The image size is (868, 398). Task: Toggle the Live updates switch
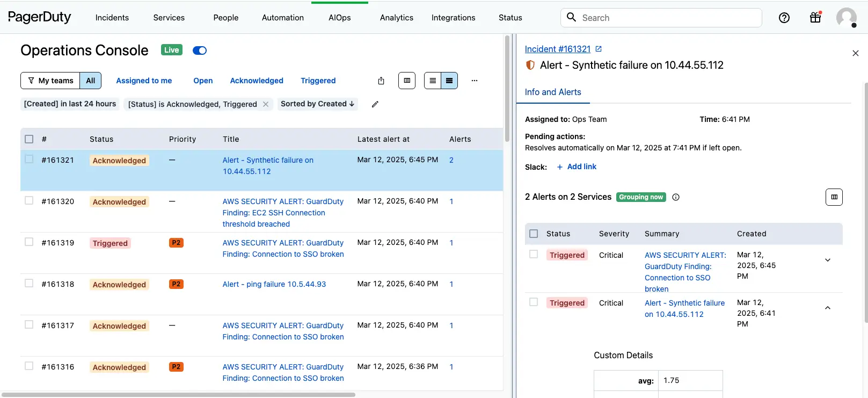(x=200, y=50)
